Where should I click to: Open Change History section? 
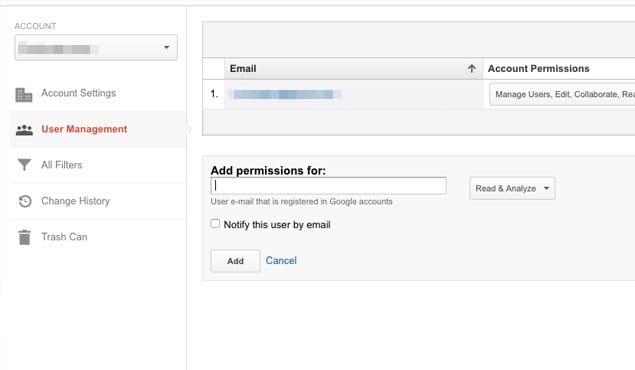click(x=75, y=201)
